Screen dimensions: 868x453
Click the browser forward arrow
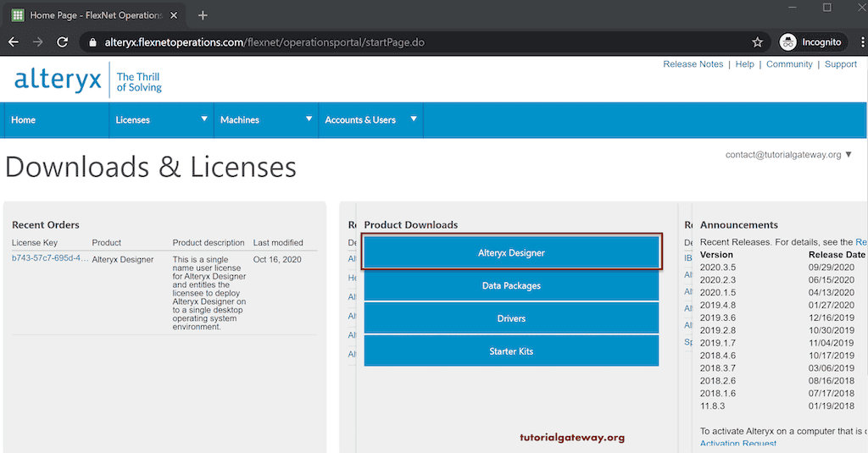[37, 42]
